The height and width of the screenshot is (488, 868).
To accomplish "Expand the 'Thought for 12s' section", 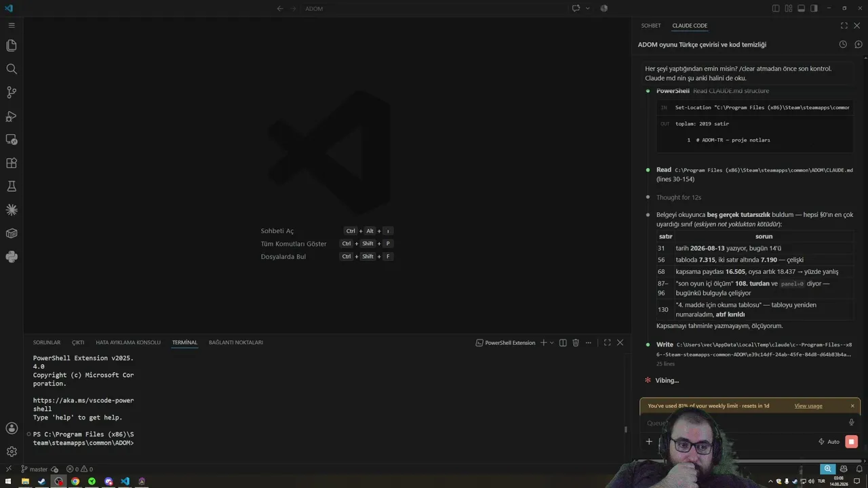I will (x=678, y=197).
